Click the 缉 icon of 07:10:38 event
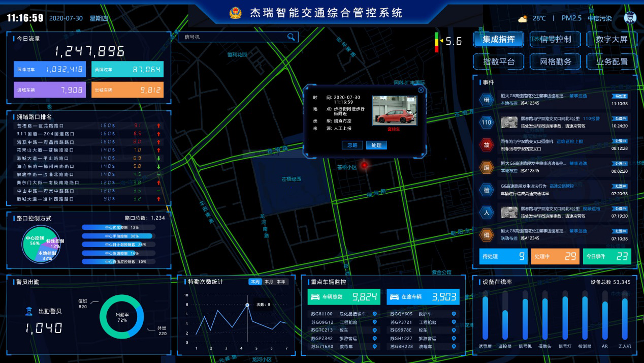This screenshot has height=363, width=644. (487, 234)
